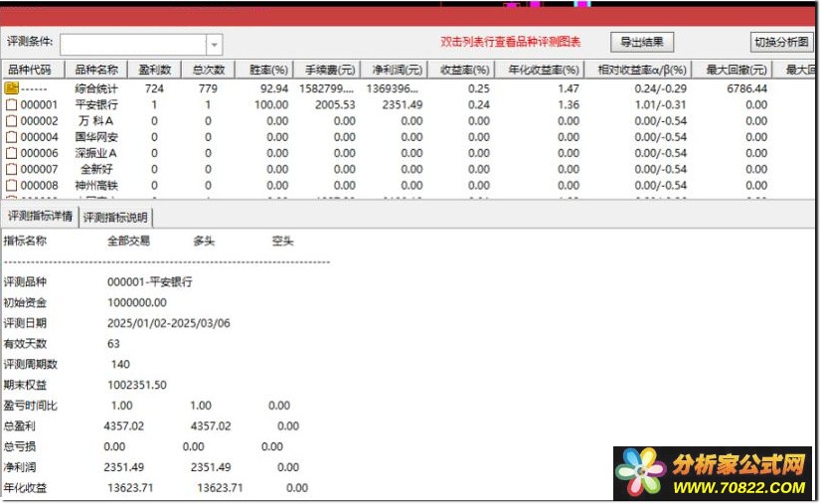822x504 pixels.
Task: Click the 全部交易 column label
Action: [x=129, y=242]
